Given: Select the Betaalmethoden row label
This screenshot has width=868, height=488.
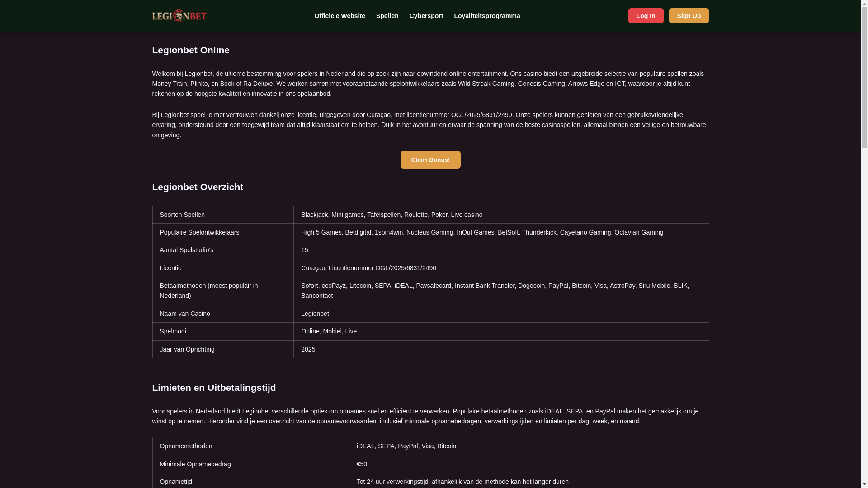Looking at the screenshot, I should (x=223, y=291).
